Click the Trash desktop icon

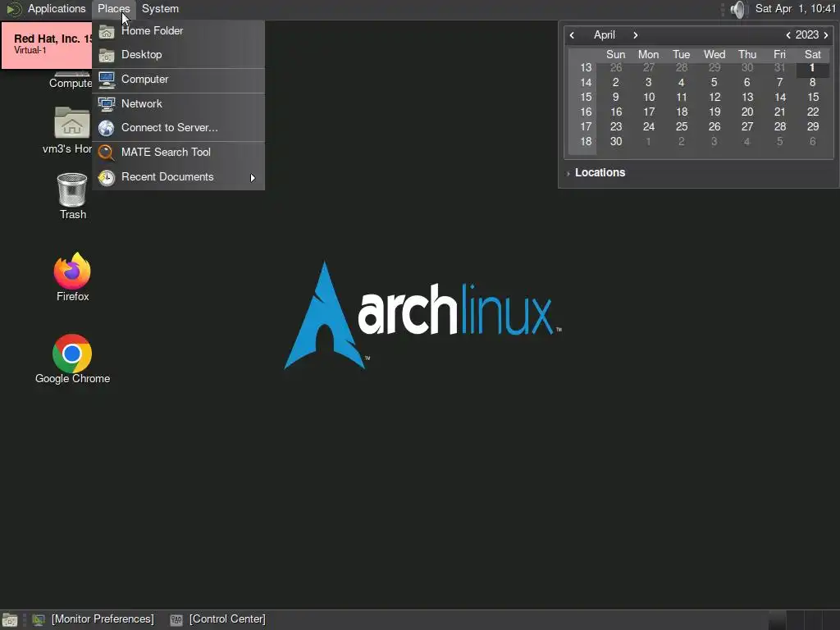(x=72, y=195)
